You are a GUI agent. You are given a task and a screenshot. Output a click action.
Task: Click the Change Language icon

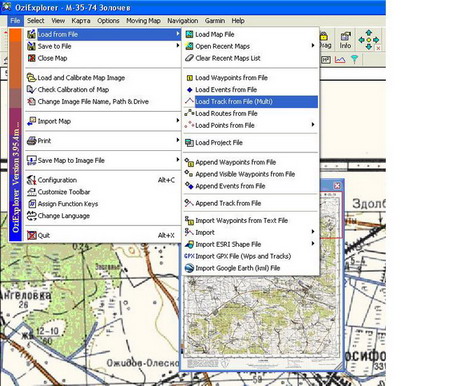point(31,216)
